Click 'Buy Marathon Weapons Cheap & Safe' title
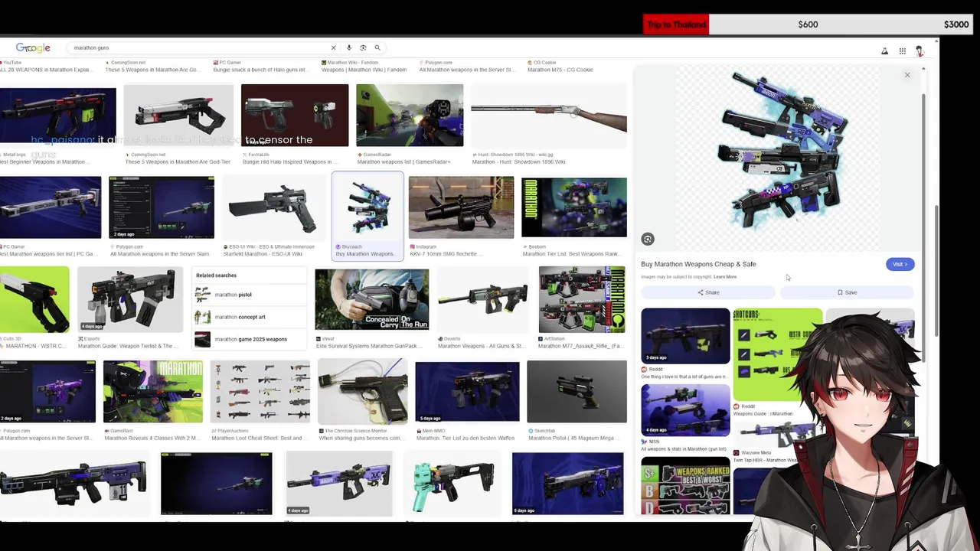Viewport: 980px width, 551px height. click(x=698, y=264)
